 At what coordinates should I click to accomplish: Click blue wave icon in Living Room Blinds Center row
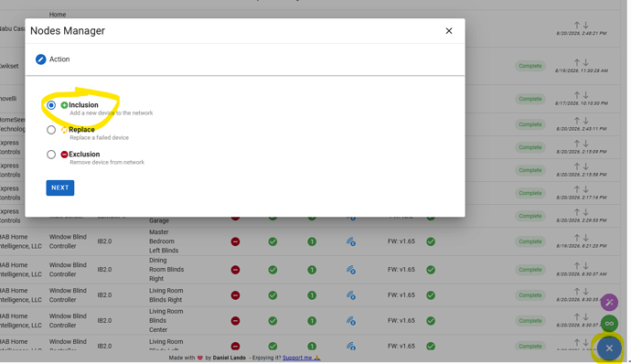pyautogui.click(x=351, y=321)
